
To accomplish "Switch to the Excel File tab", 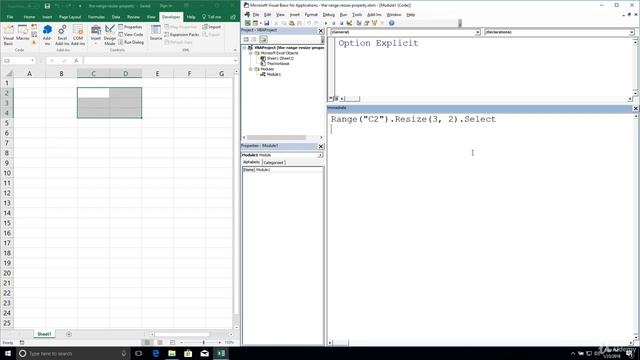I will [x=10, y=17].
